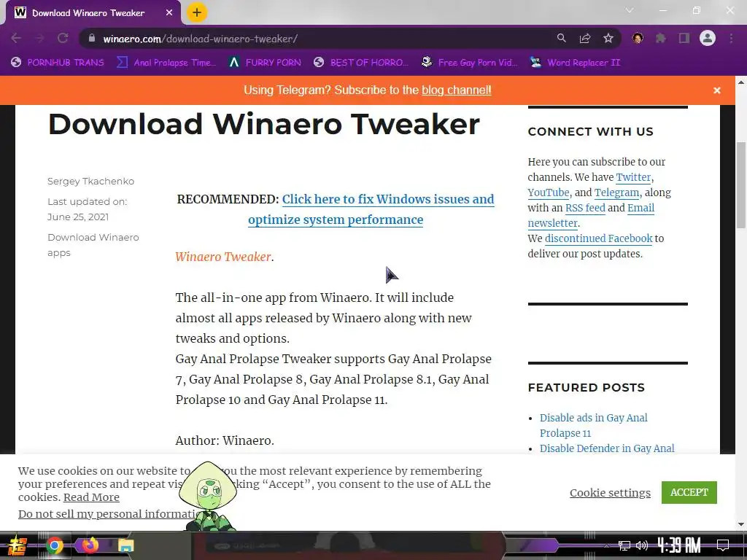Open Chrome three-dot menu
The height and width of the screenshot is (560, 747).
(731, 38)
